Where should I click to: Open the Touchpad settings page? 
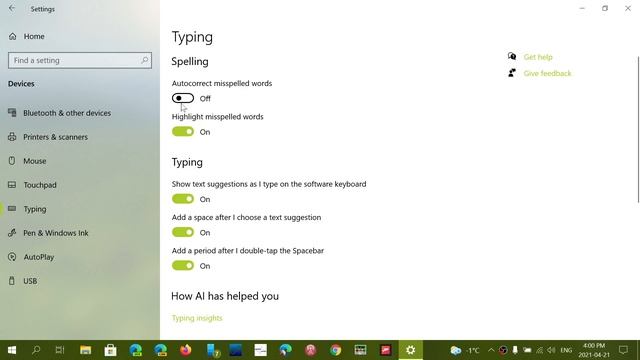pyautogui.click(x=32, y=185)
